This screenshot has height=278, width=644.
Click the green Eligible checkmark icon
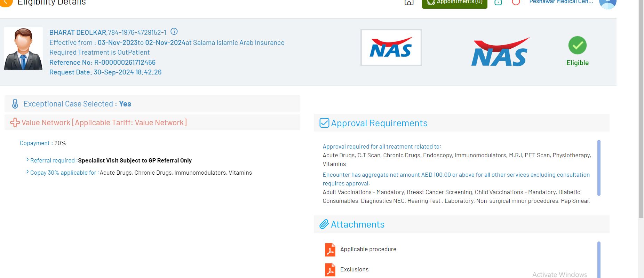[x=578, y=45]
